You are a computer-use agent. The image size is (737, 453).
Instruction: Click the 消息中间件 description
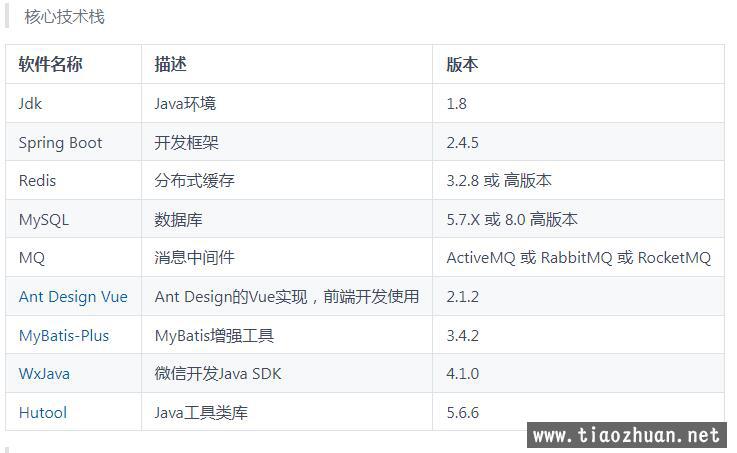coord(195,258)
